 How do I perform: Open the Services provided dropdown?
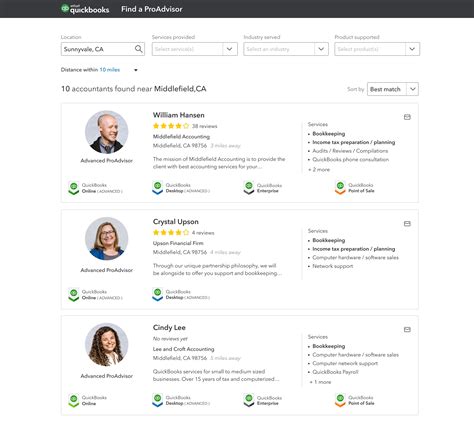[x=195, y=49]
